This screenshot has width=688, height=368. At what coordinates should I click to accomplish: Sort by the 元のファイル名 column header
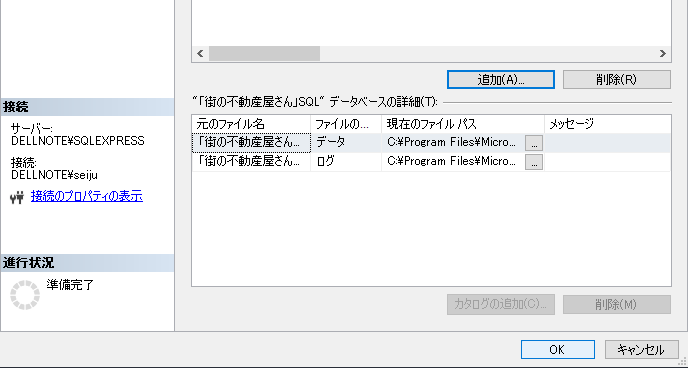click(251, 124)
